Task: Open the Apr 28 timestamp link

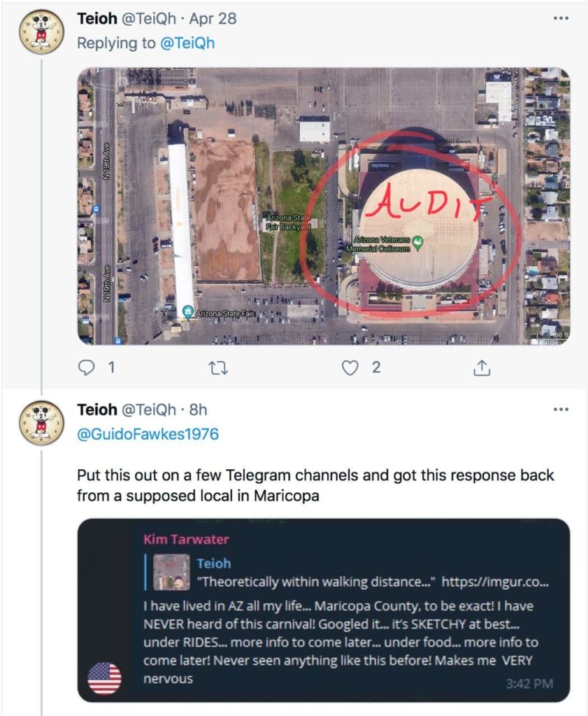Action: click(x=213, y=18)
